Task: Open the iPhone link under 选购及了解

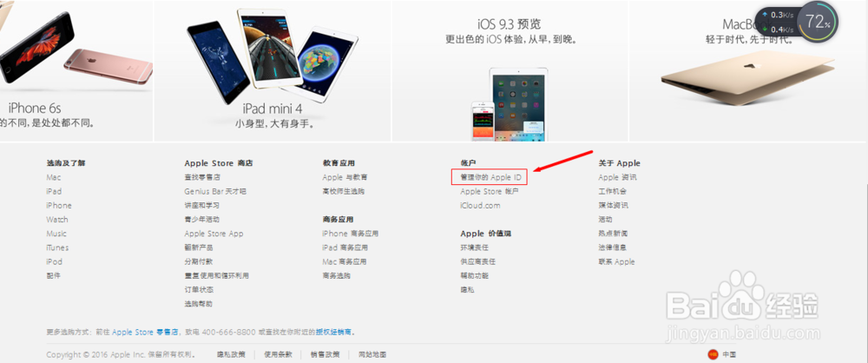Action: [x=59, y=206]
